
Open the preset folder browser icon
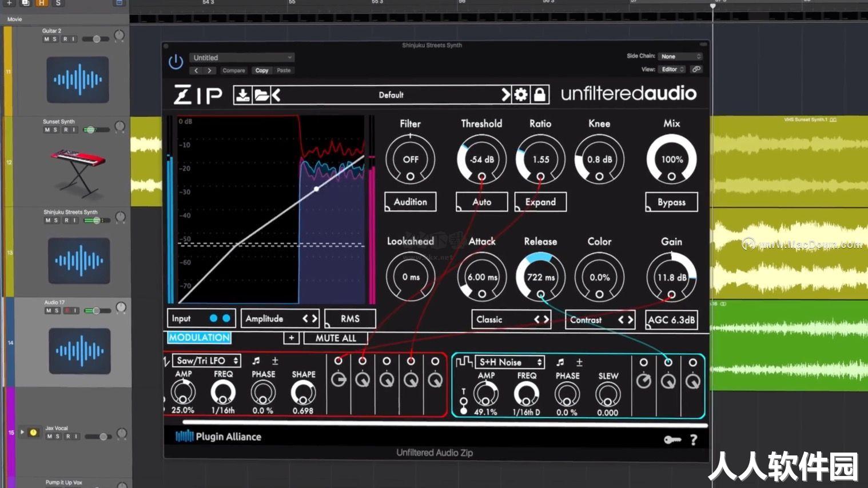[261, 95]
